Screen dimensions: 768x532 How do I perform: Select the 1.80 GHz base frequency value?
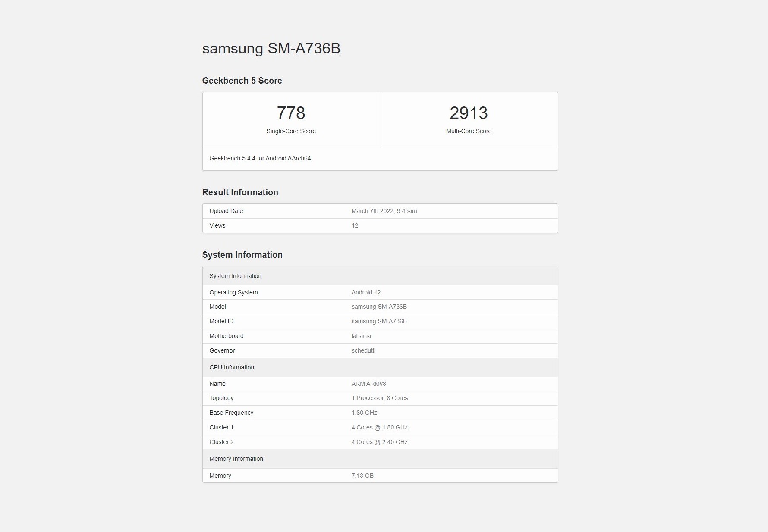pos(364,413)
